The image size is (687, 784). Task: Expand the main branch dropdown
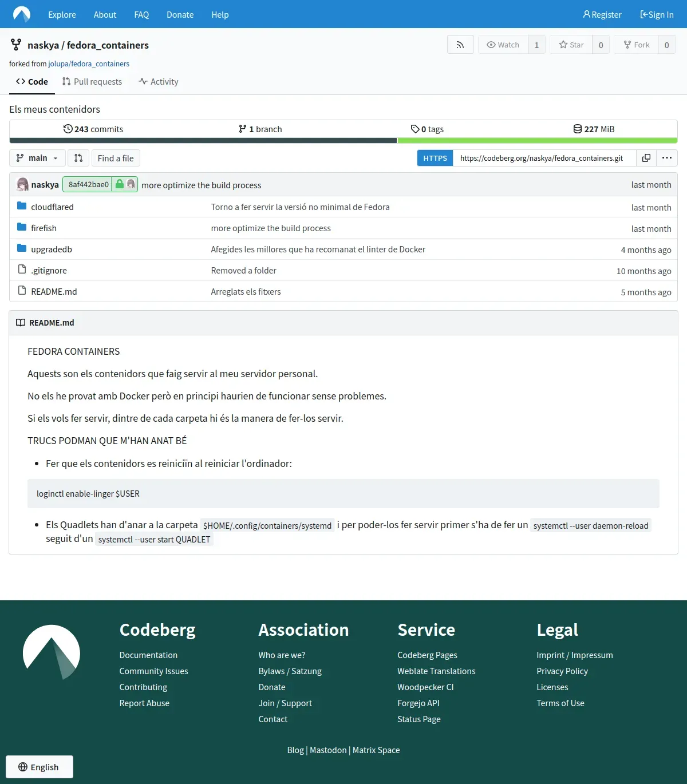(37, 158)
